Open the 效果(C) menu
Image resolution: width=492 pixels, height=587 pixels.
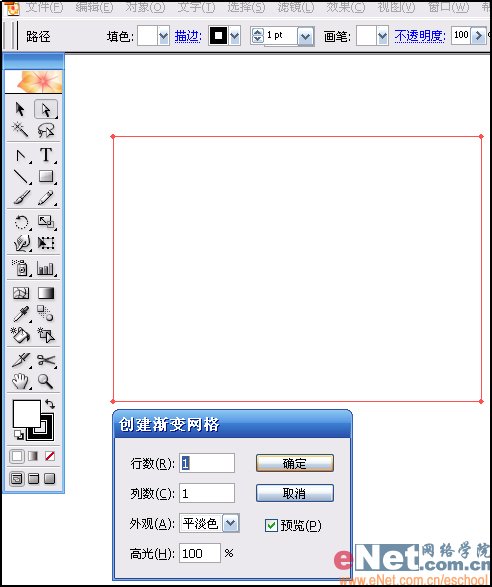(346, 7)
